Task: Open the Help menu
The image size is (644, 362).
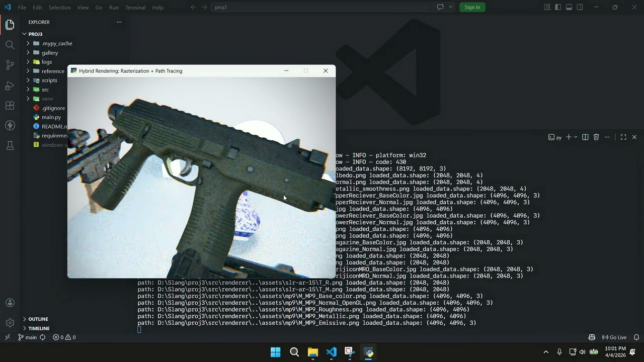Action: (158, 8)
